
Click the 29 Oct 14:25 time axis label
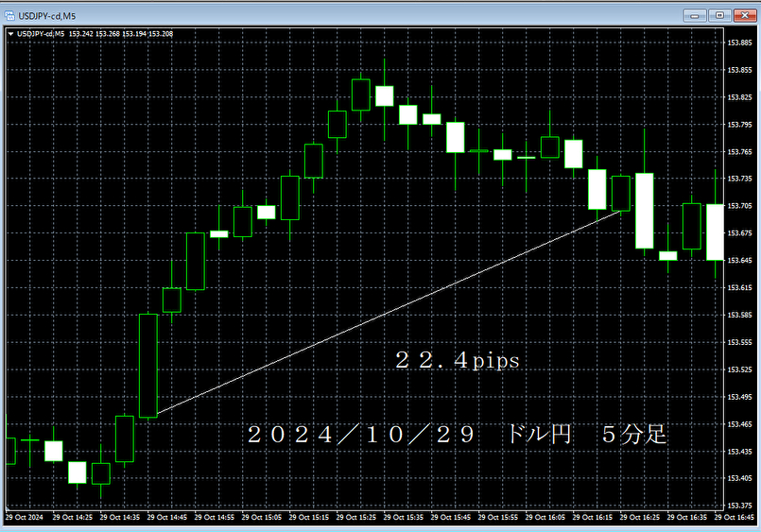(x=72, y=517)
